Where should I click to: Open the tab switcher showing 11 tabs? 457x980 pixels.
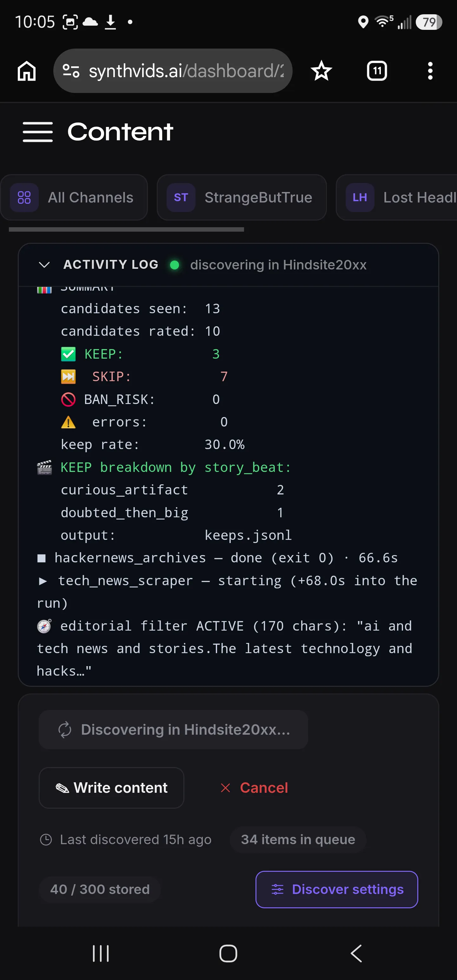377,71
